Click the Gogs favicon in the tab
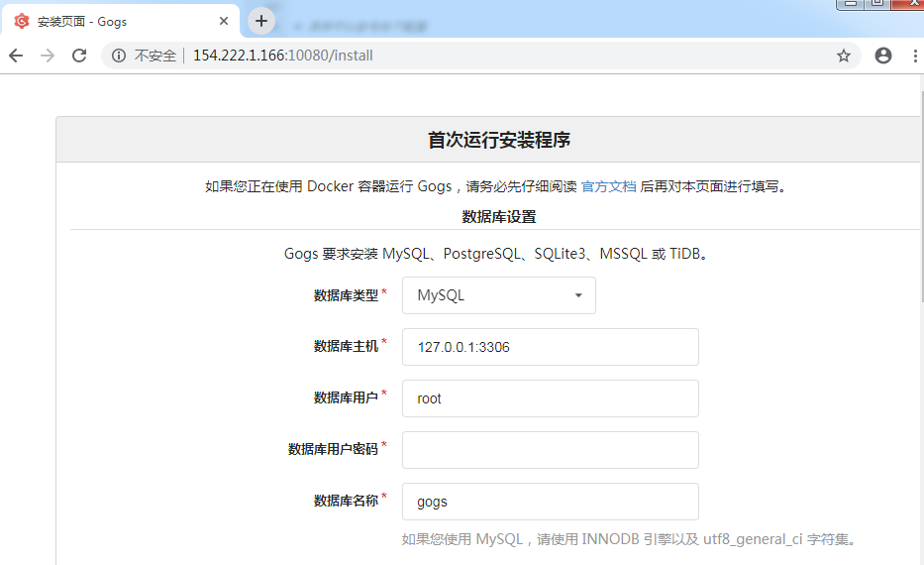The width and height of the screenshot is (924, 565). [22, 21]
